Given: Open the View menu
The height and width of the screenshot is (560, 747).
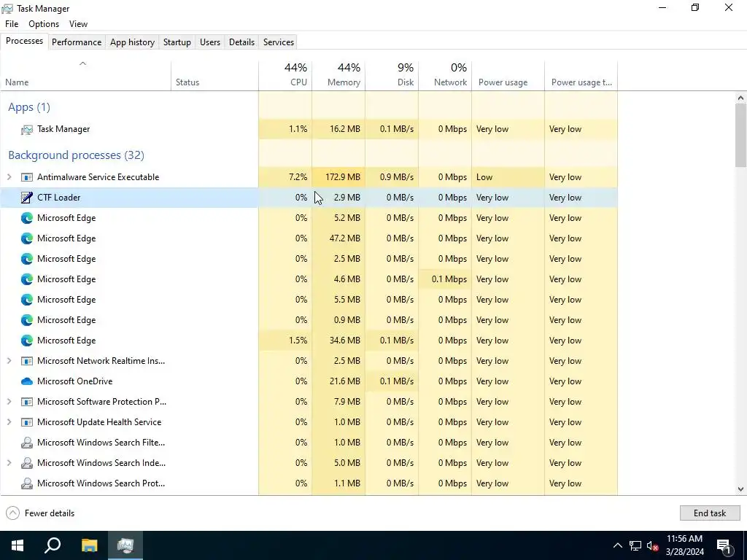Looking at the screenshot, I should (78, 24).
